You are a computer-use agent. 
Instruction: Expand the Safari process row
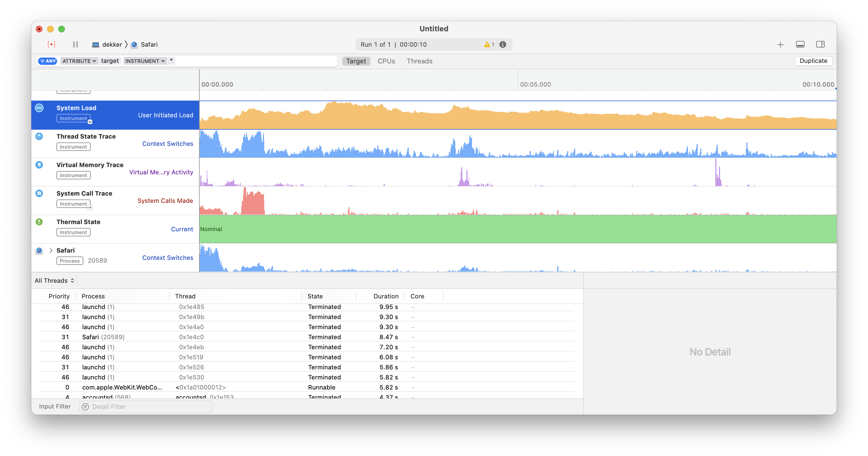(51, 250)
